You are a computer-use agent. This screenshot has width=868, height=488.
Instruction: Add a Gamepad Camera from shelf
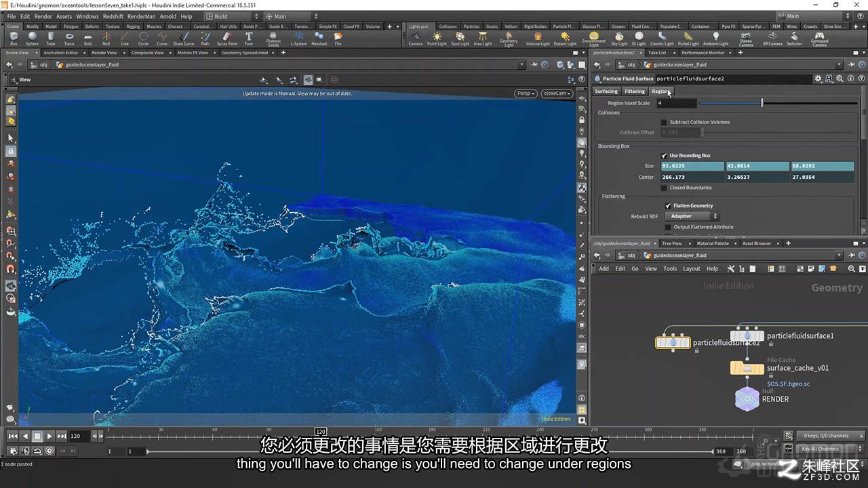tap(819, 40)
